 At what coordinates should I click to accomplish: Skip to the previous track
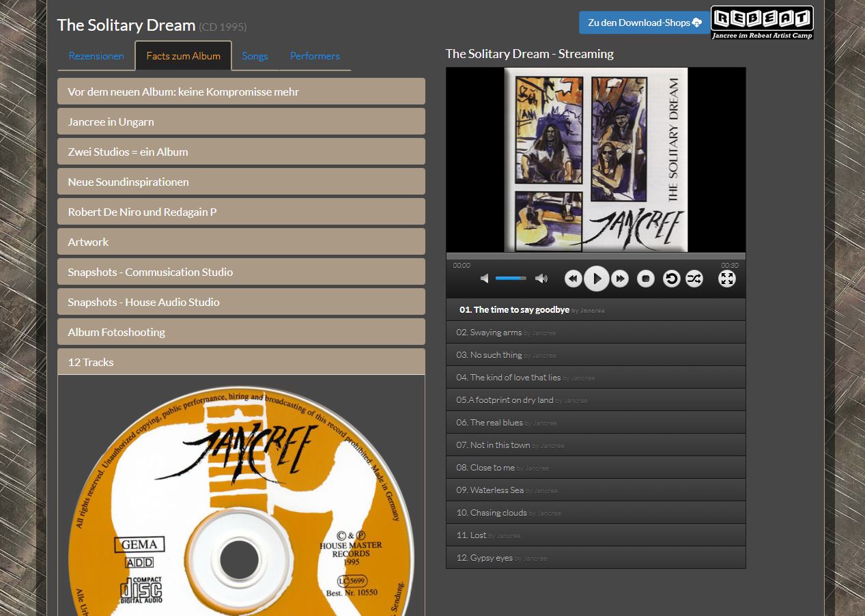coord(573,279)
